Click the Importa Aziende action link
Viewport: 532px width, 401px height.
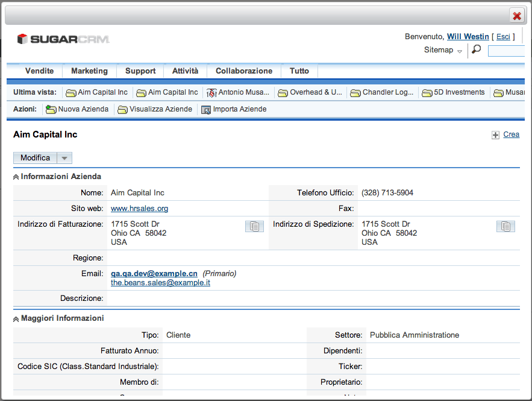click(x=240, y=109)
